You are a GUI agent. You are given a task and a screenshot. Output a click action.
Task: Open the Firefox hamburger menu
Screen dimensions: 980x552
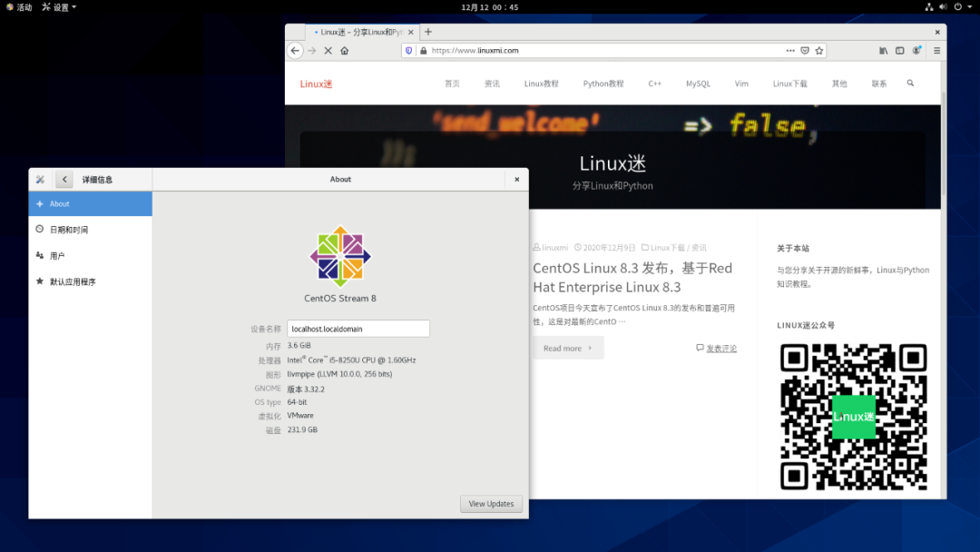(x=936, y=51)
